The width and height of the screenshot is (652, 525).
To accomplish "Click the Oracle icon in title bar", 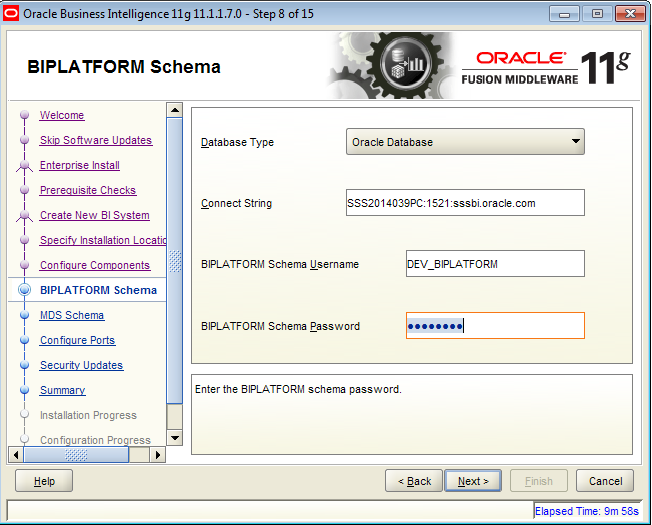I will pos(11,14).
